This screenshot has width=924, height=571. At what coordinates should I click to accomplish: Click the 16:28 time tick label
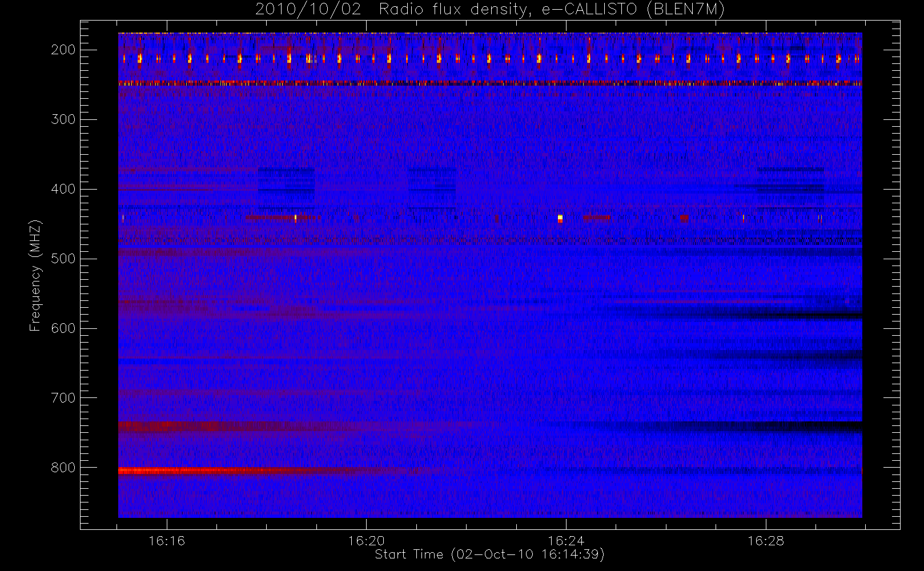pos(766,541)
